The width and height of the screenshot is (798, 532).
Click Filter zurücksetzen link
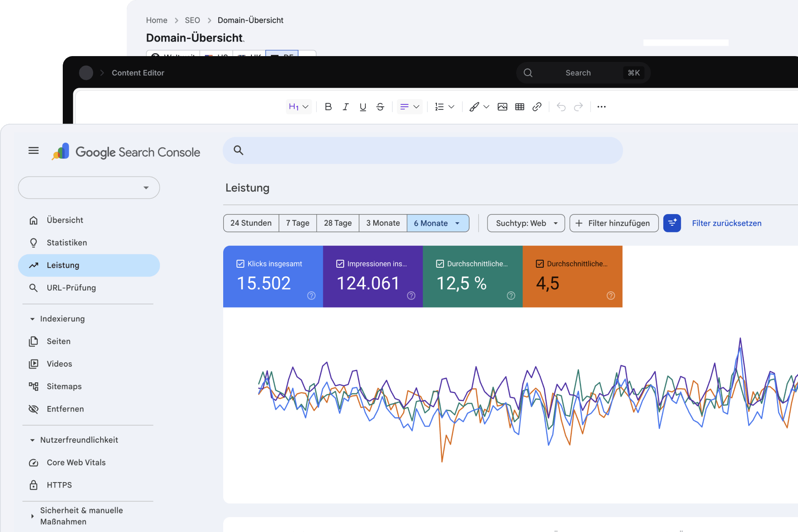point(727,223)
